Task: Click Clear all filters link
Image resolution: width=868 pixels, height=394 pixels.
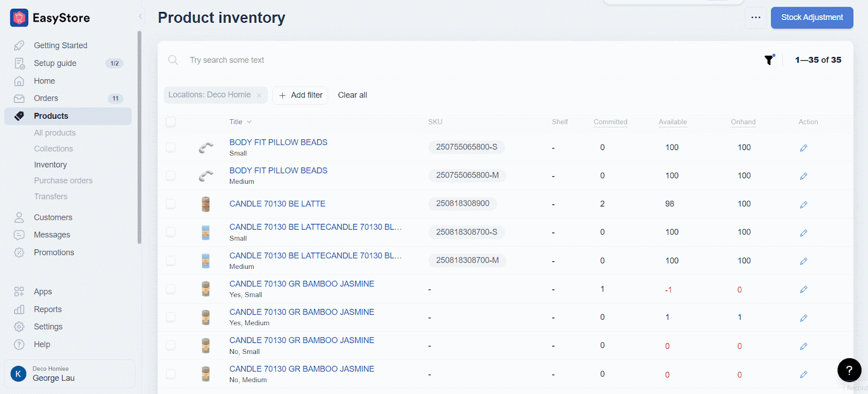Action: 352,95
